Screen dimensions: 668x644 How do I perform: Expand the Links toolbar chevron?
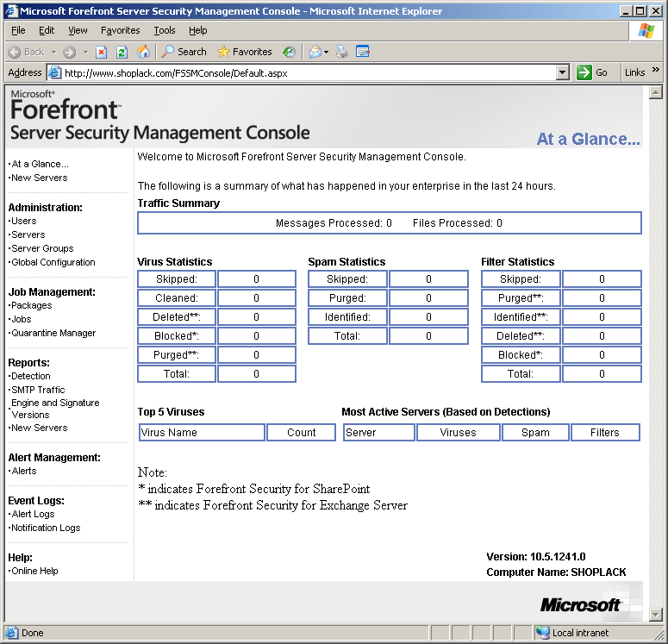pos(656,69)
